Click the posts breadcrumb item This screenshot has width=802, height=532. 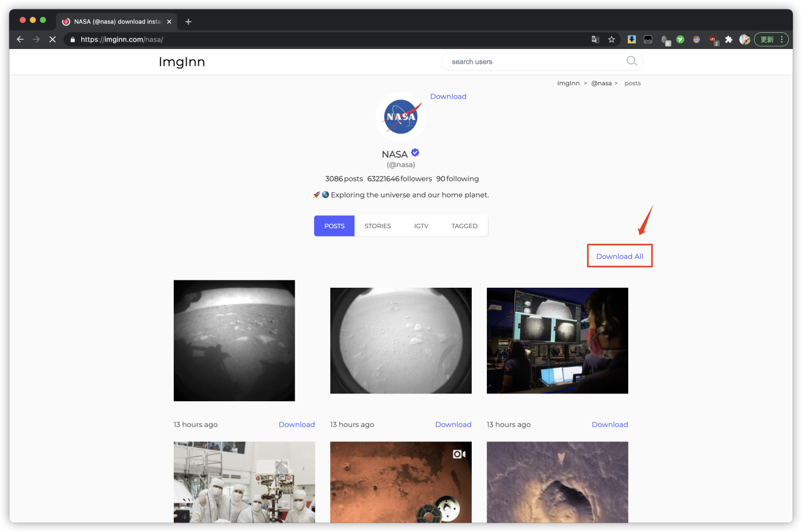633,83
